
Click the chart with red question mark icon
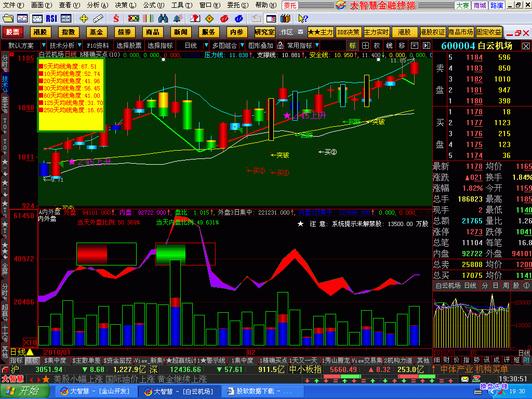tap(195, 19)
